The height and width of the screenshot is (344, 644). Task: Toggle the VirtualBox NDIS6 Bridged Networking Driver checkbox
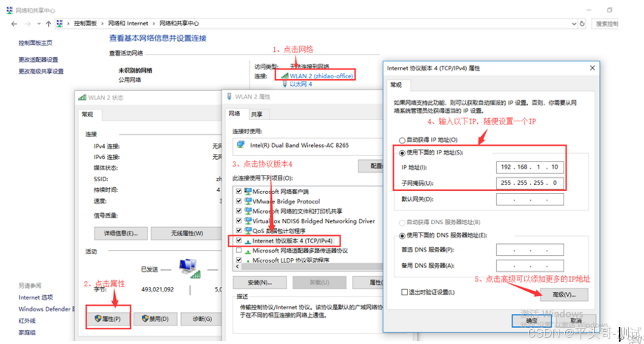pos(239,221)
